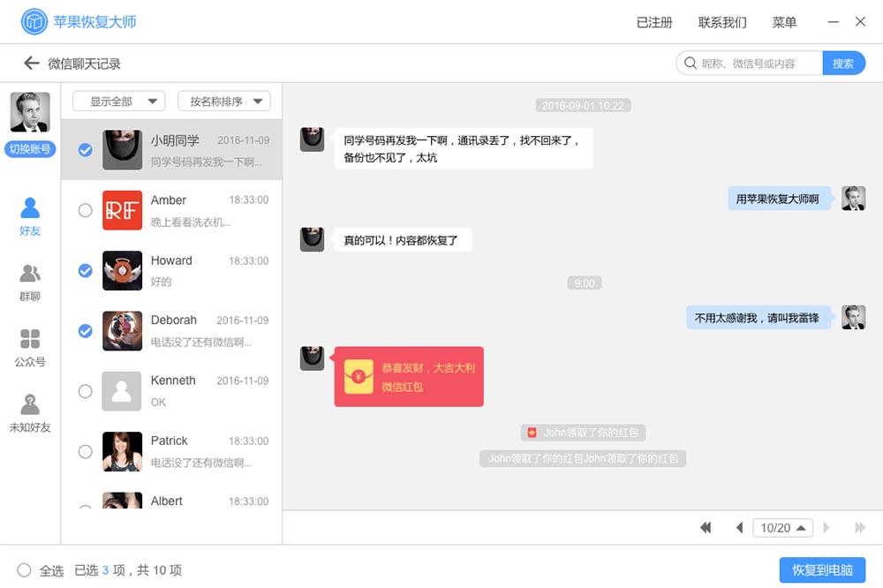Open the 按名称排序 sort dropdown
This screenshot has width=883, height=588.
pyautogui.click(x=224, y=101)
